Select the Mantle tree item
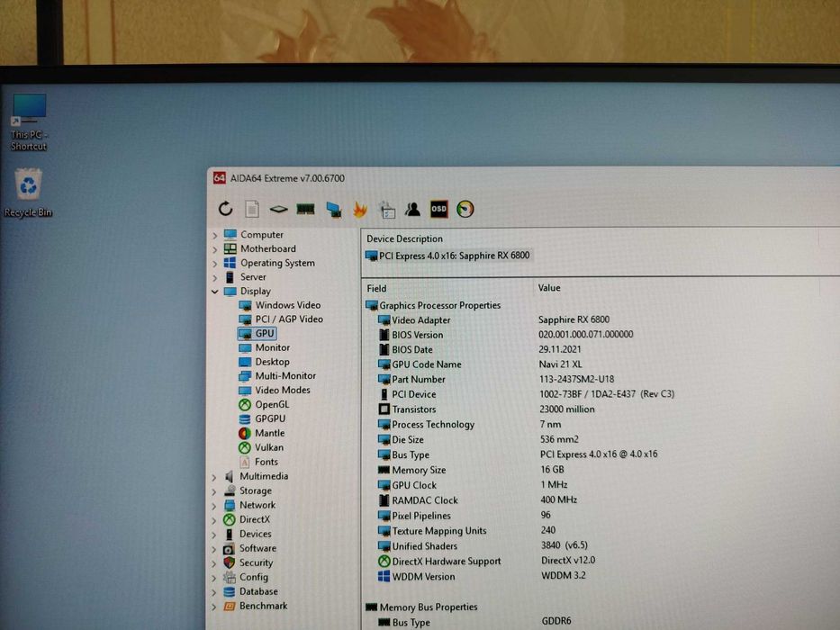This screenshot has width=840, height=630. [261, 433]
